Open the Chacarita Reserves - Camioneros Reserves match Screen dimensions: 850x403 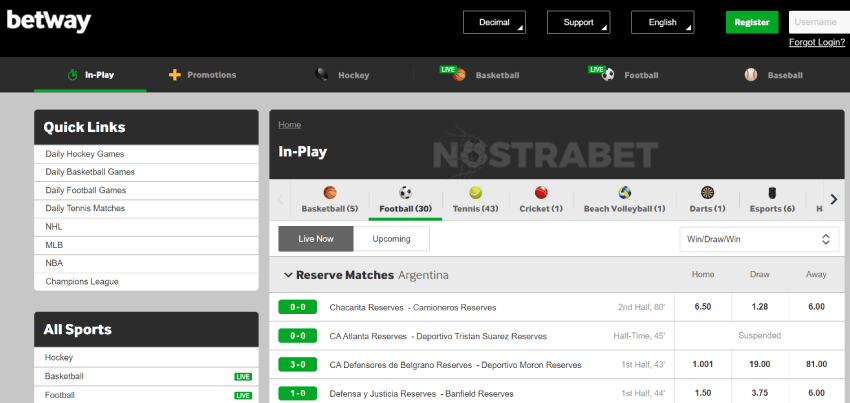413,308
